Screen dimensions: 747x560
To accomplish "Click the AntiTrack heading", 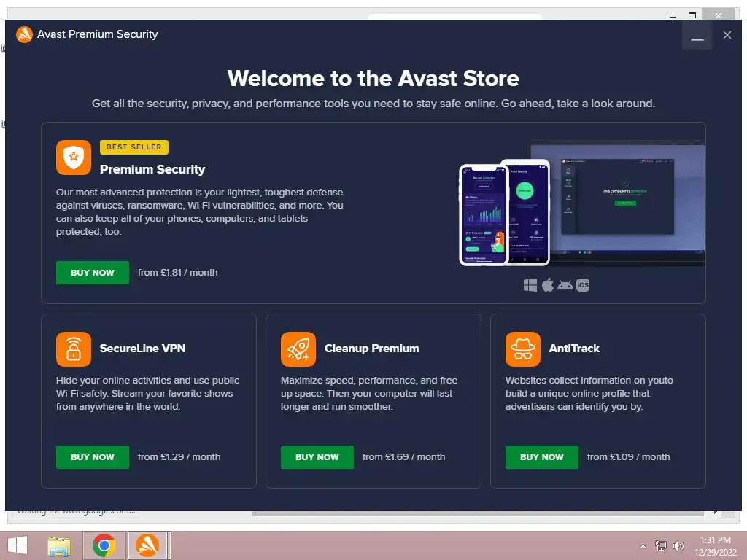I will click(x=574, y=349).
